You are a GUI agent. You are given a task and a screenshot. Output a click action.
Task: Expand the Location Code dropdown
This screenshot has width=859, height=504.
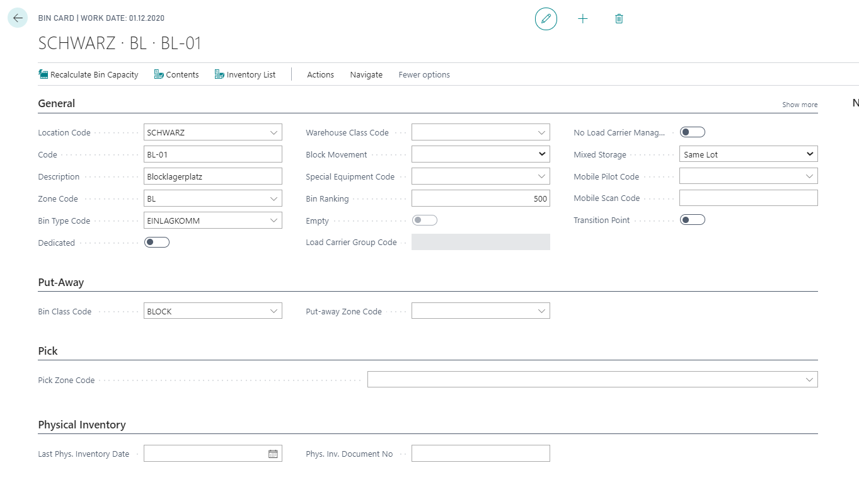coord(274,133)
